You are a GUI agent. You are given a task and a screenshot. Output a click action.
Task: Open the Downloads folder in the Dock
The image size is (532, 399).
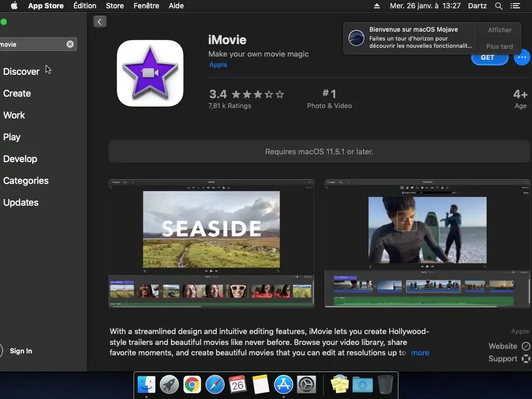point(362,384)
